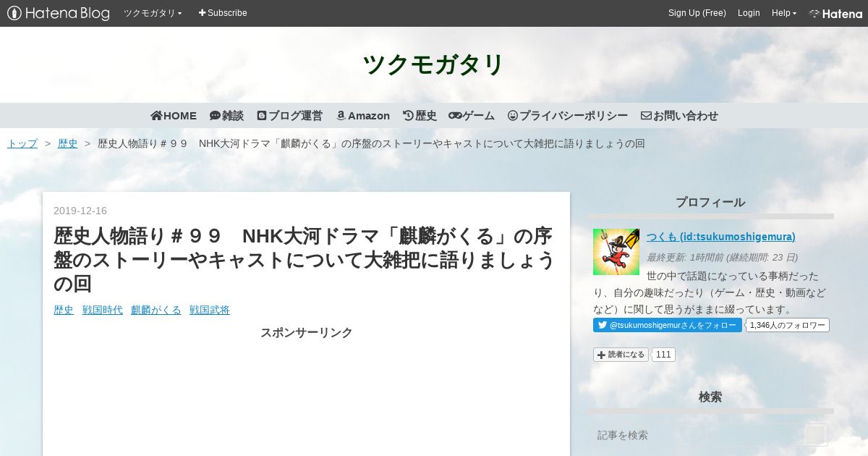Click the 歴史 tag under article title
The image size is (868, 456).
coord(64,311)
